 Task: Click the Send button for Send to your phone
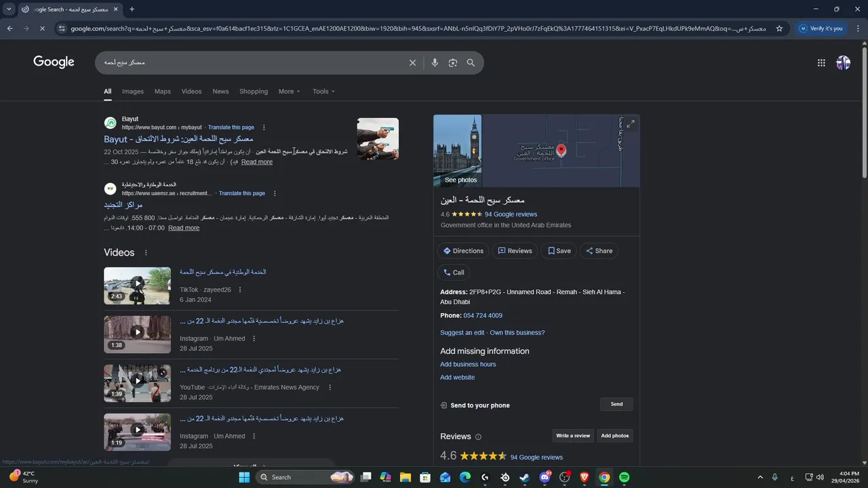pyautogui.click(x=616, y=404)
